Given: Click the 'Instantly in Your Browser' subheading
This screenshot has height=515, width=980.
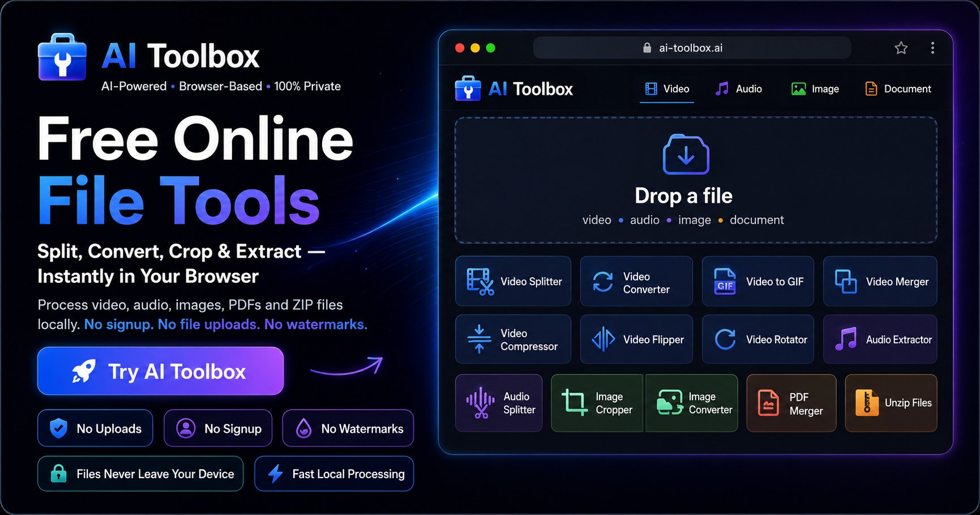Looking at the screenshot, I should coord(148,276).
